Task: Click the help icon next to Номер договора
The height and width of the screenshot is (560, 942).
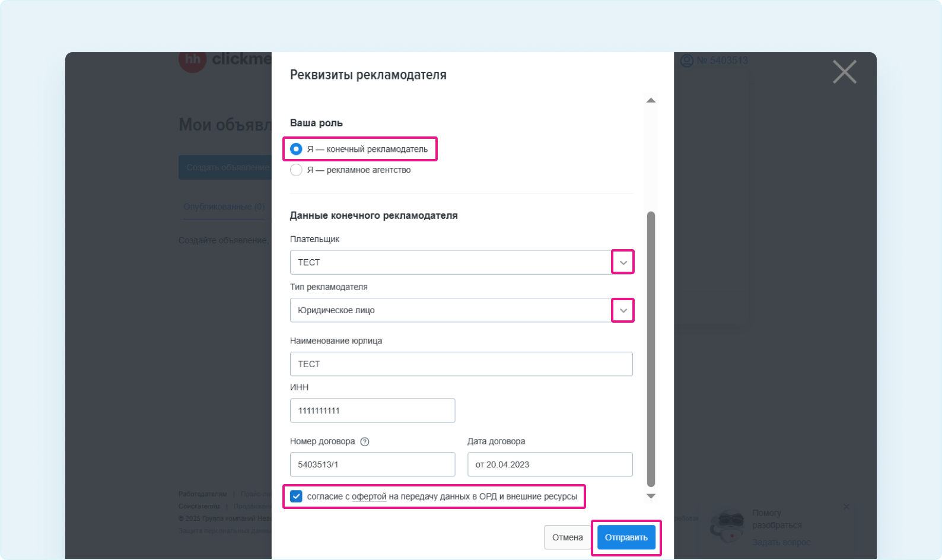Action: click(x=365, y=441)
